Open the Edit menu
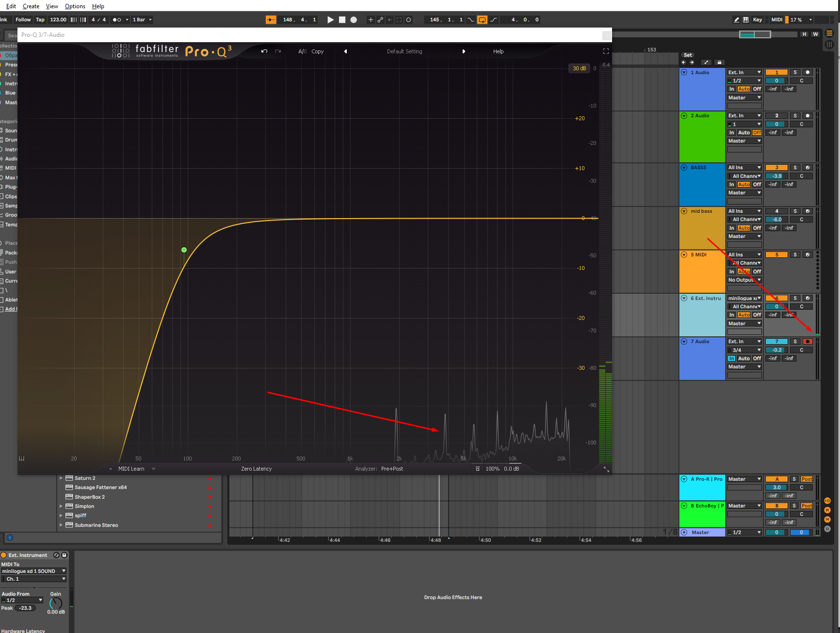 [11, 6]
